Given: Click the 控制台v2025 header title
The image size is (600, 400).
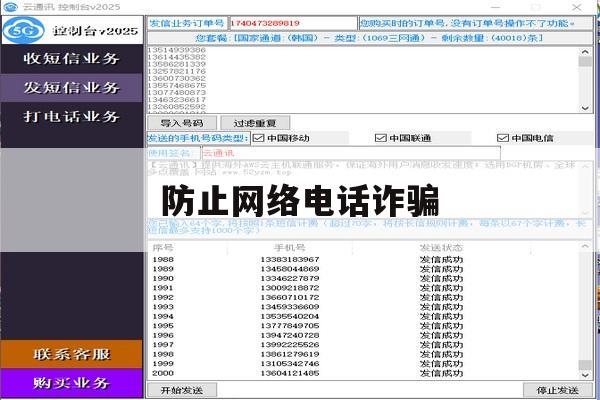Looking at the screenshot, I should click(x=95, y=31).
